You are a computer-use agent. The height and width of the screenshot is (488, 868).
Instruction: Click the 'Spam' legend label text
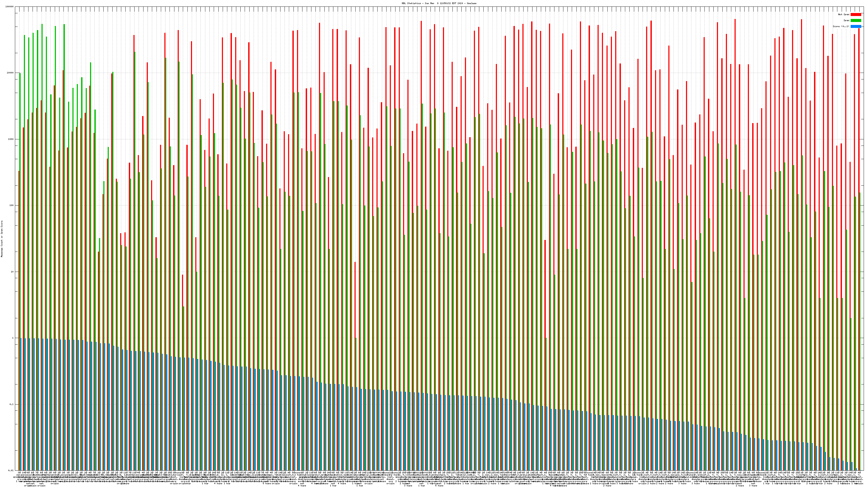pos(846,21)
